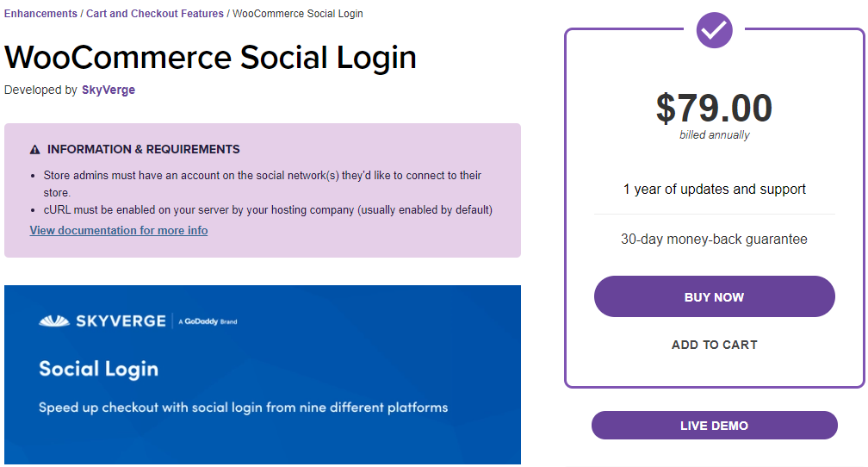The width and height of the screenshot is (868, 467).
Task: Go to Cart and Checkout Features category
Action: (155, 13)
